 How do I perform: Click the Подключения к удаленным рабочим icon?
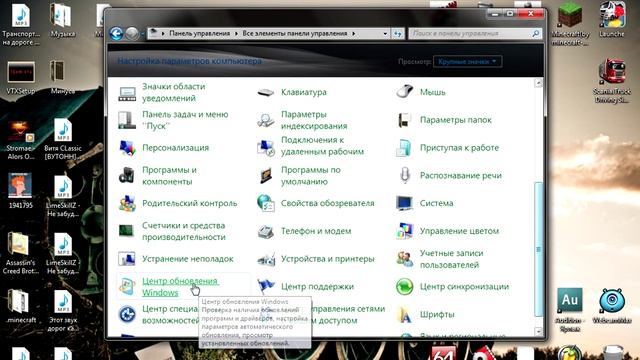tap(266, 148)
